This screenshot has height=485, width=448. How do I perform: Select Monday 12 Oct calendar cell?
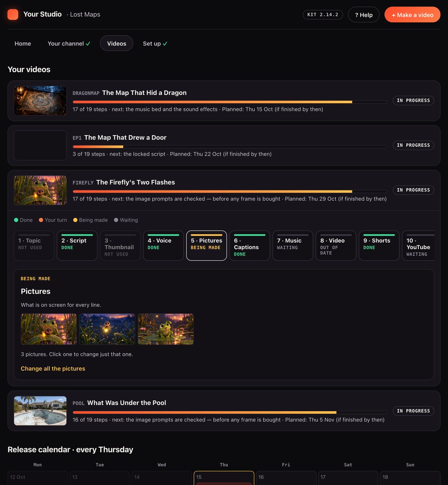tap(37, 478)
